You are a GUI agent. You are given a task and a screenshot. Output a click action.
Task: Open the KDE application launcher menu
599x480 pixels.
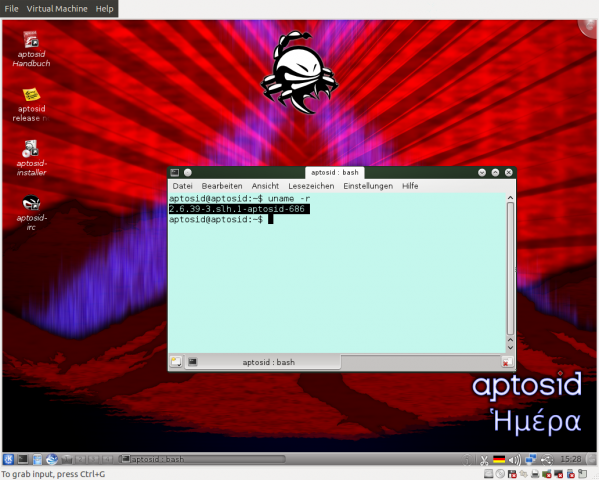[x=8, y=459]
